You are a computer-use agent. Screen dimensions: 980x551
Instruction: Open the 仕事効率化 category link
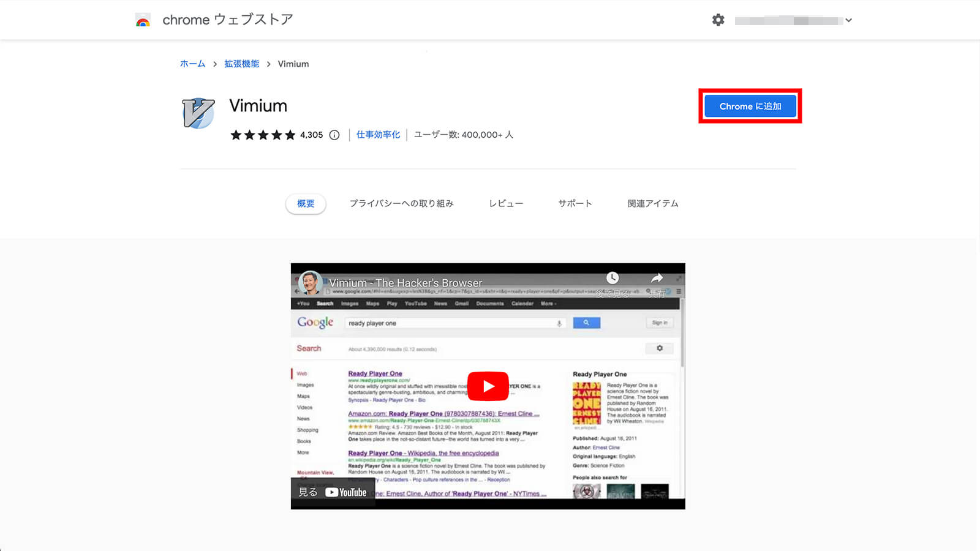click(x=378, y=135)
